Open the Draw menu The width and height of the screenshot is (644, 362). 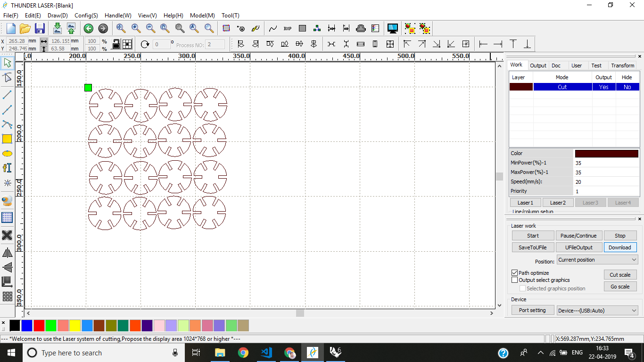click(58, 16)
